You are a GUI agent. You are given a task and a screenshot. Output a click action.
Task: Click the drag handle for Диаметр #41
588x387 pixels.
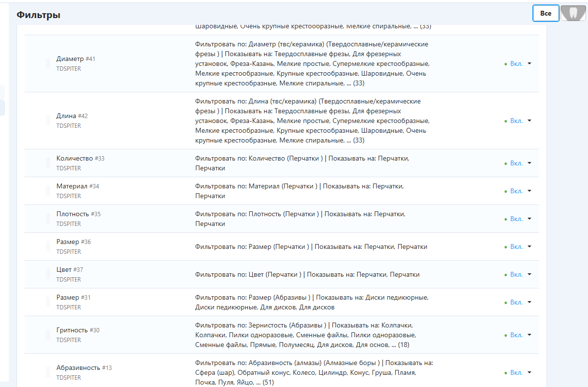(48, 63)
